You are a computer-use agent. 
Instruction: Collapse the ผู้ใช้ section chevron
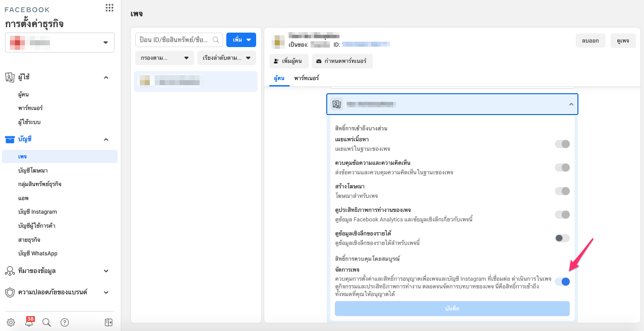(x=106, y=77)
